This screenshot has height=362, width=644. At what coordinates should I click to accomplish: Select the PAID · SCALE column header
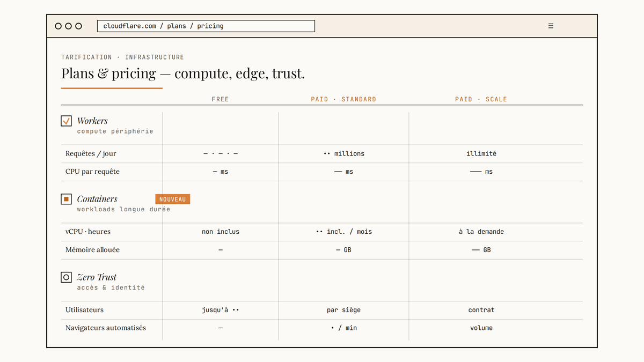tap(481, 99)
